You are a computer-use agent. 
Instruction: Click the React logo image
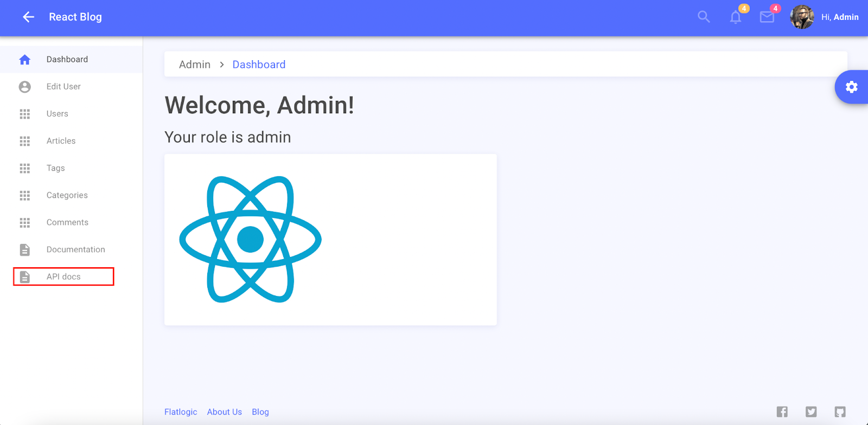pos(251,239)
